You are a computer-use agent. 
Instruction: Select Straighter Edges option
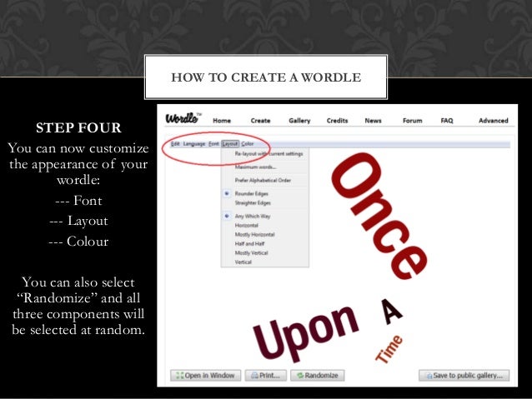[253, 202]
